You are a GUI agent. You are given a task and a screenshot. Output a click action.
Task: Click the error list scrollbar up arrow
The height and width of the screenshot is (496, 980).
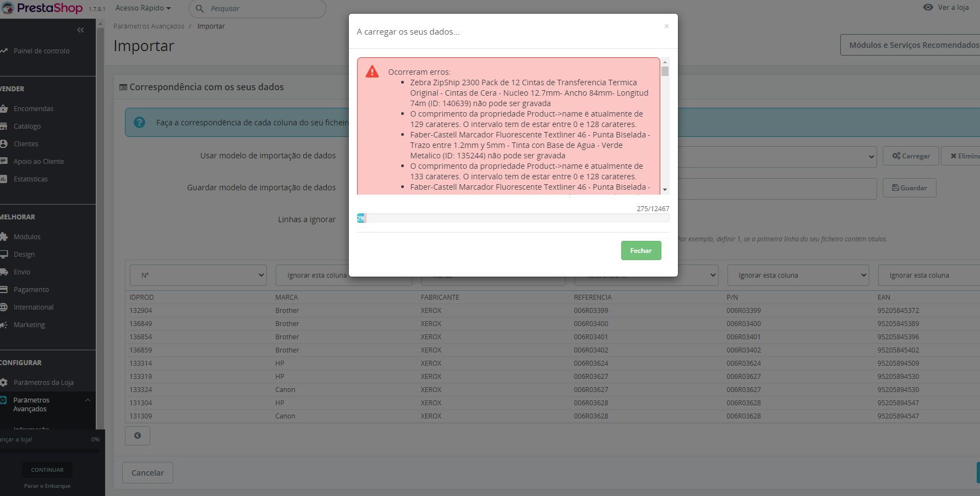click(665, 62)
